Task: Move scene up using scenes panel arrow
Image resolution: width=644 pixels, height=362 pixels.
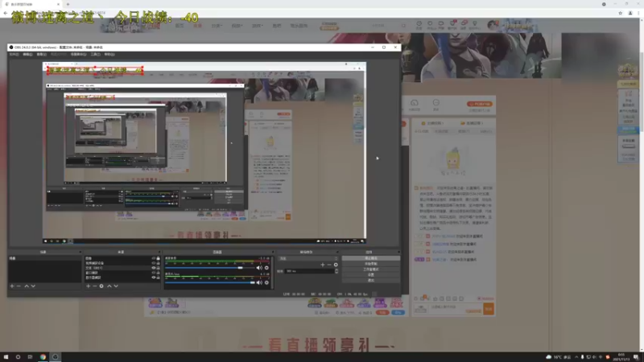Action: pyautogui.click(x=27, y=286)
